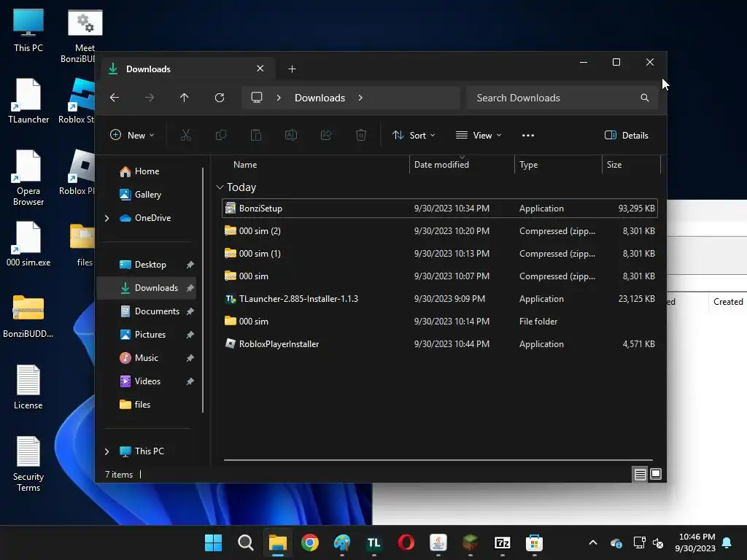Go back using the back arrow
747x560 pixels.
coord(115,98)
